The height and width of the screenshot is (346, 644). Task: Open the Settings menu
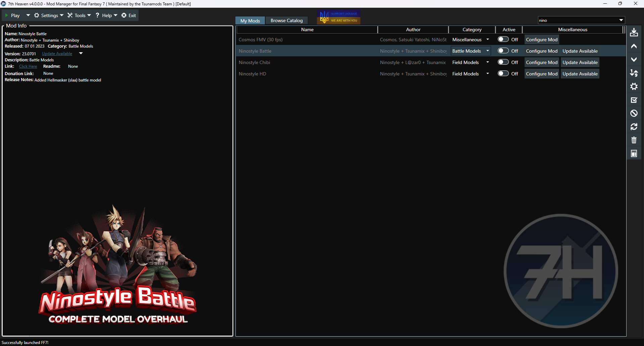click(x=49, y=15)
